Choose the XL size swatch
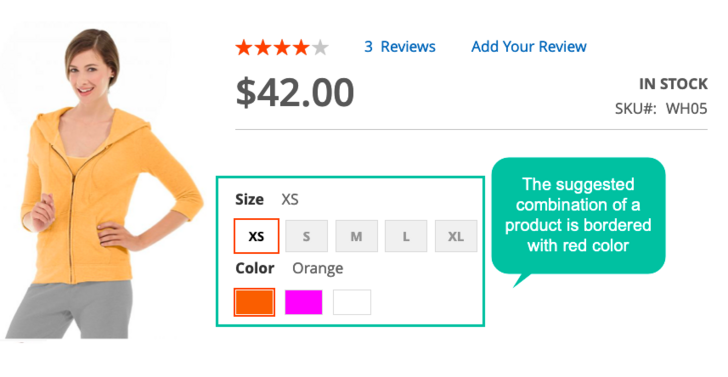The height and width of the screenshot is (377, 728). pos(456,236)
